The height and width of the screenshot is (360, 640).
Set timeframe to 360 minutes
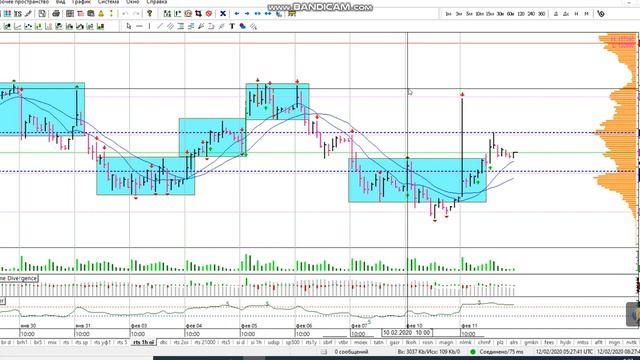point(542,13)
